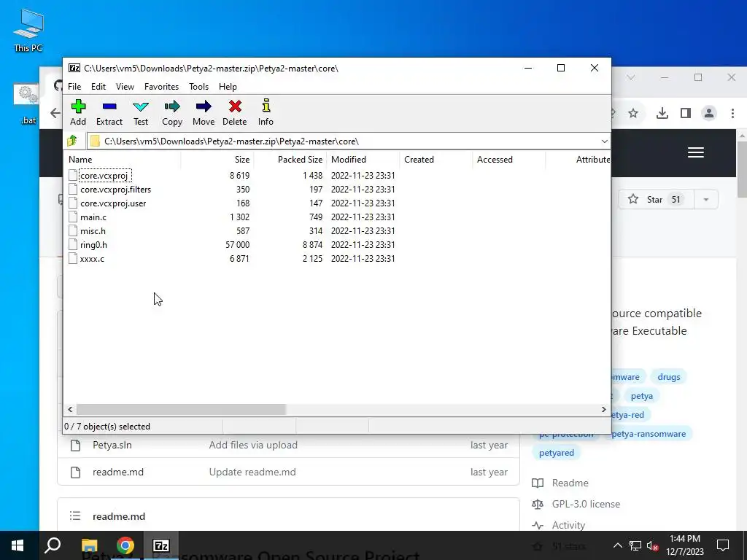
Task: Expand the Star button dropdown arrow
Action: click(706, 200)
